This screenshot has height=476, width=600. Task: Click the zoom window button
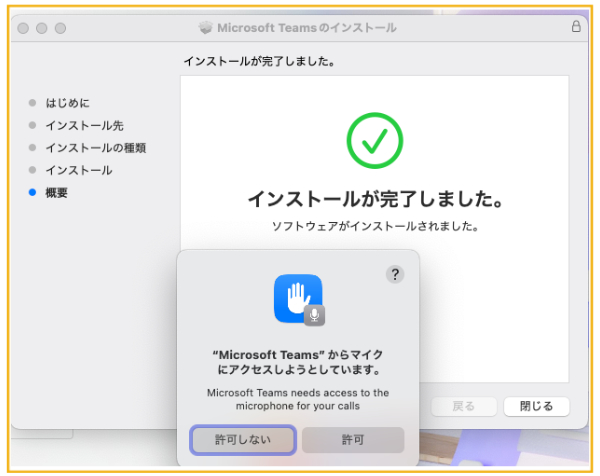(x=60, y=28)
